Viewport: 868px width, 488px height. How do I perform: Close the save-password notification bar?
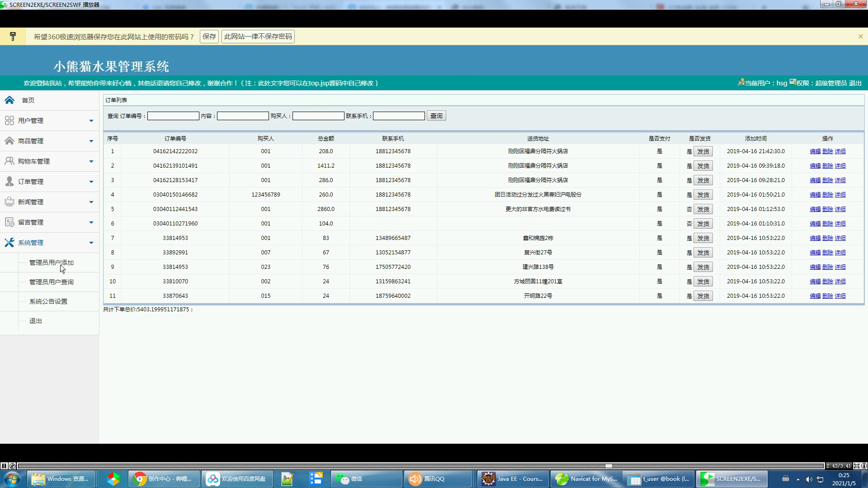pyautogui.click(x=860, y=37)
